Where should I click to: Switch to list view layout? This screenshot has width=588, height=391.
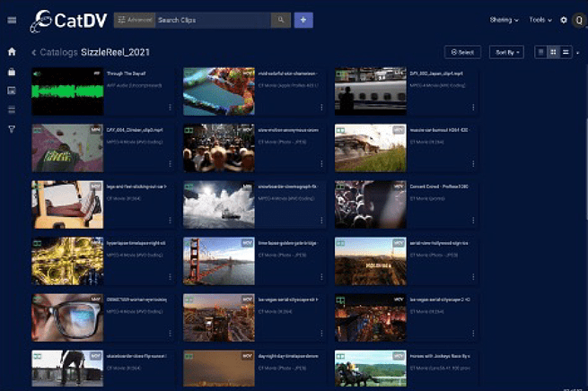(566, 52)
